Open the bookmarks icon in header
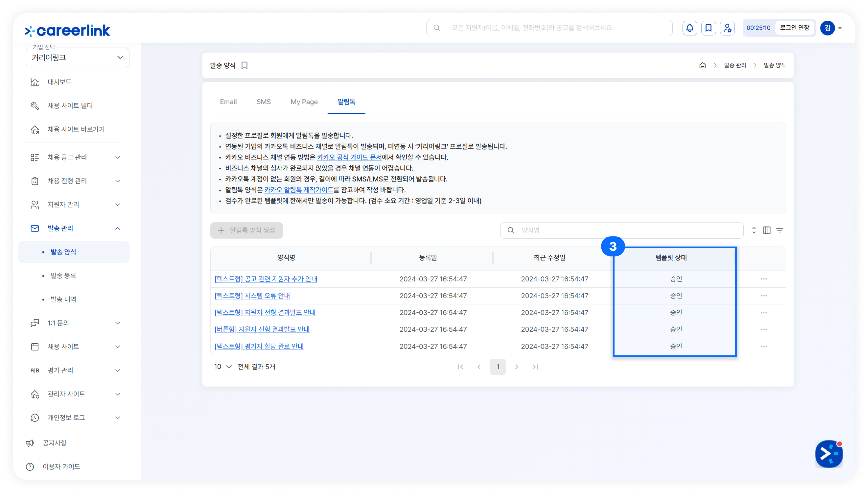The image size is (868, 493). tap(708, 28)
